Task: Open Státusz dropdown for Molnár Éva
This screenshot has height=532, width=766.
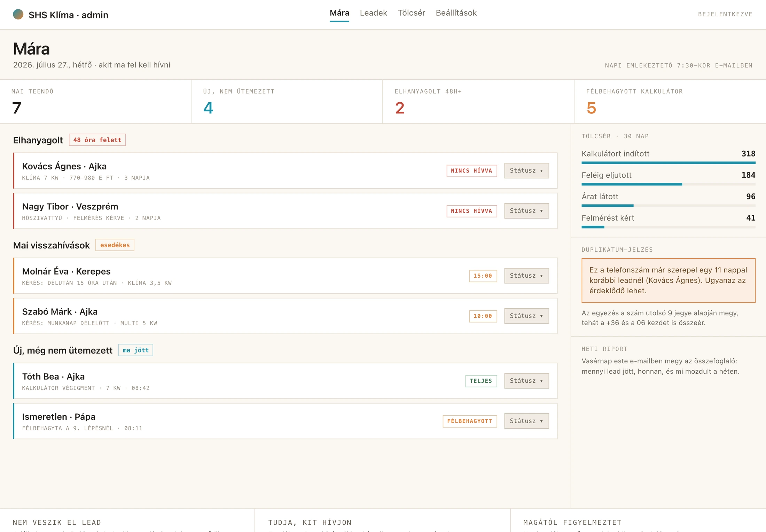Action: 526,276
